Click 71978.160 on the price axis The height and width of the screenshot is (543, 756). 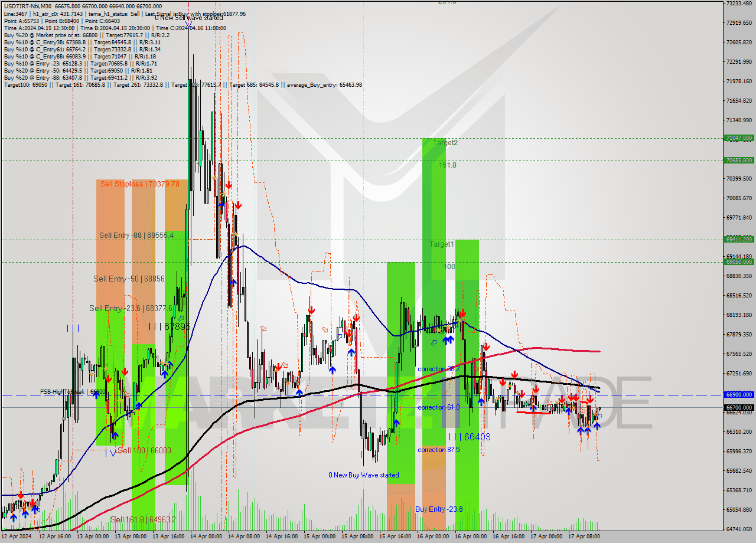pos(739,81)
